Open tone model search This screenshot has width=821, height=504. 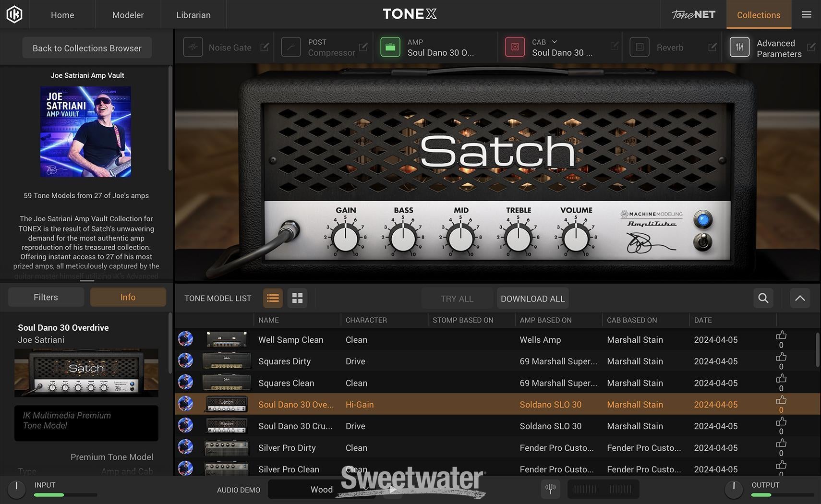(763, 298)
